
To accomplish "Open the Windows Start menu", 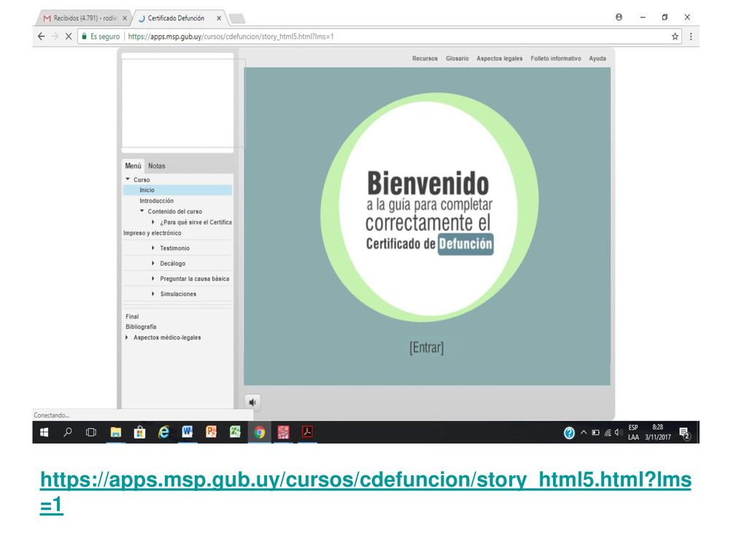I will click(44, 432).
